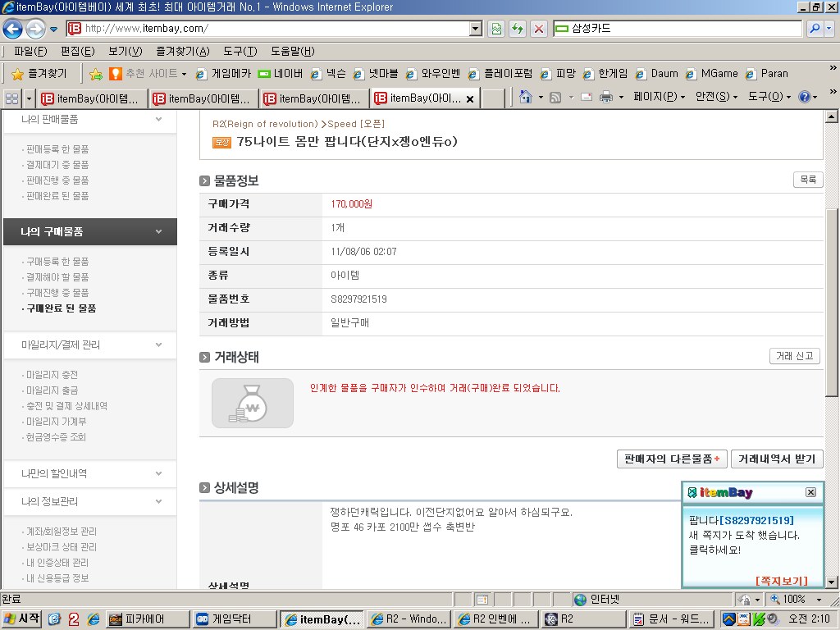Click the red Stop loading icon
The height and width of the screenshot is (630, 840).
539,29
